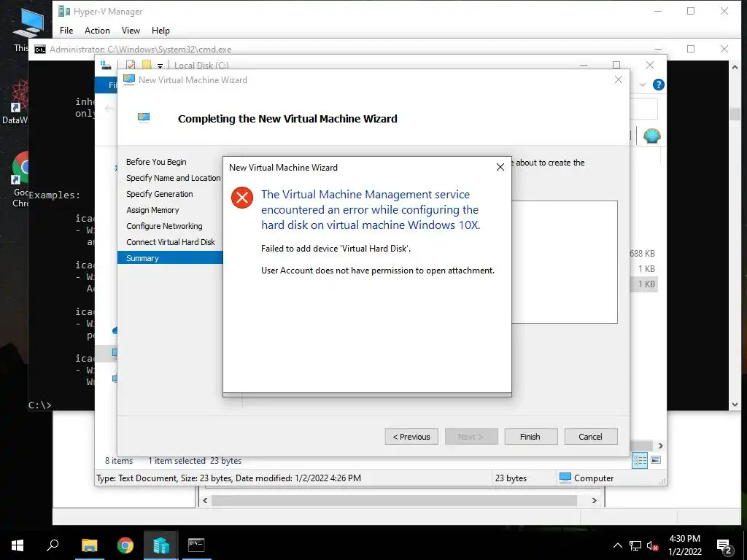The width and height of the screenshot is (747, 560).
Task: Click the Help question mark icon in File Explorer
Action: tap(659, 85)
